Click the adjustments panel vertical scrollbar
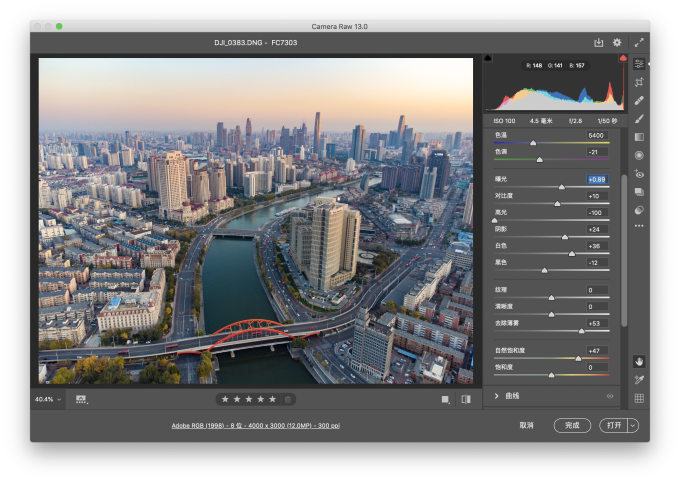The width and height of the screenshot is (680, 482). [624, 250]
